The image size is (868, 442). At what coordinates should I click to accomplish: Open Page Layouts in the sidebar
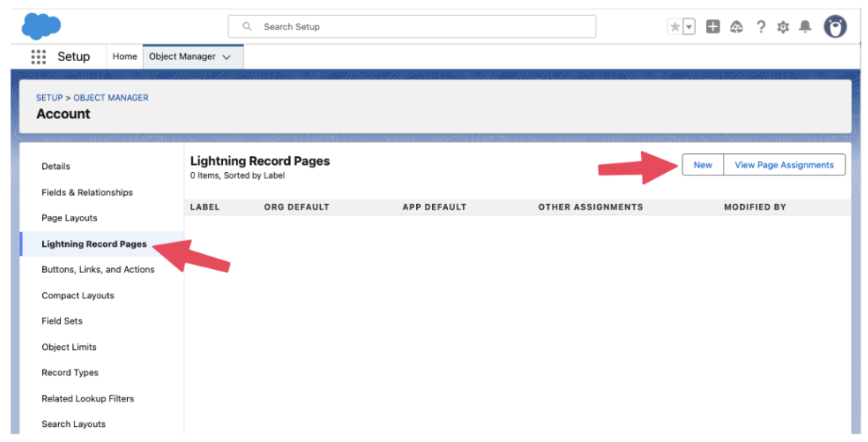pyautogui.click(x=69, y=218)
